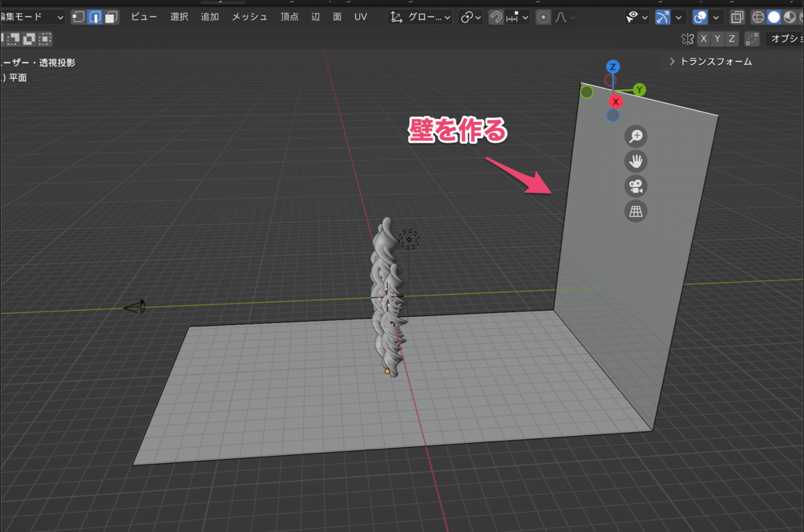Toggle auto merge vertices

(752, 39)
